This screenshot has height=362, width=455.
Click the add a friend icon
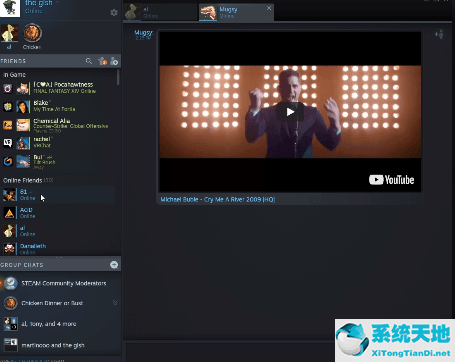coord(114,61)
